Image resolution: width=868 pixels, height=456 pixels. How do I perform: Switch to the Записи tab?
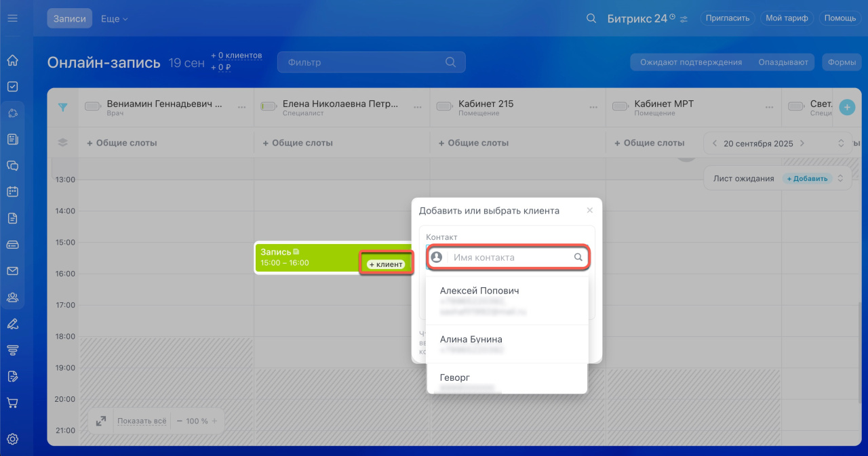coord(70,19)
